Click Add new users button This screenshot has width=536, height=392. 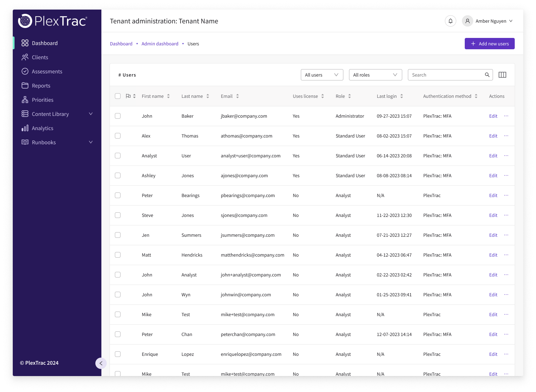(490, 44)
